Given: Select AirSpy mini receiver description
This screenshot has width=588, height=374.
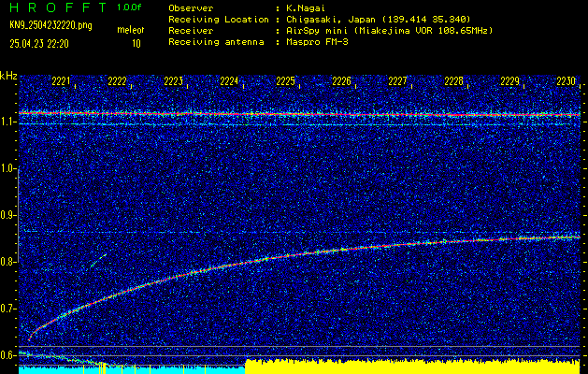Looking at the screenshot, I should pyautogui.click(x=389, y=31).
